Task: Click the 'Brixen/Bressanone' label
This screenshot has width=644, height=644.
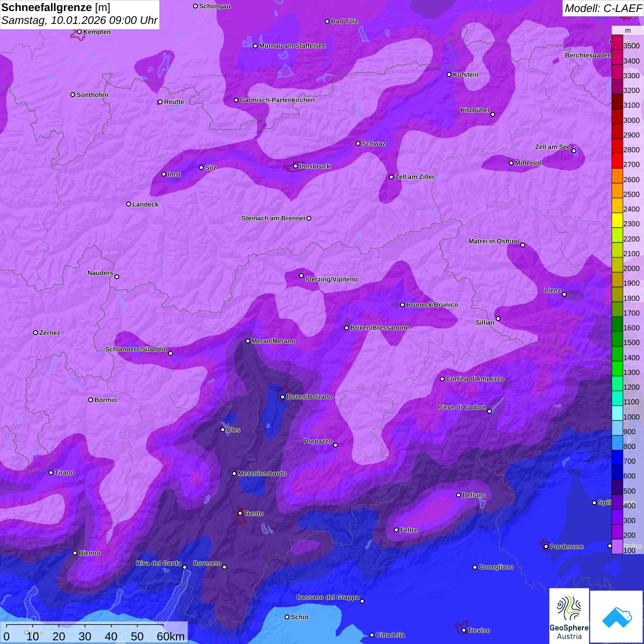Action: [x=379, y=328]
